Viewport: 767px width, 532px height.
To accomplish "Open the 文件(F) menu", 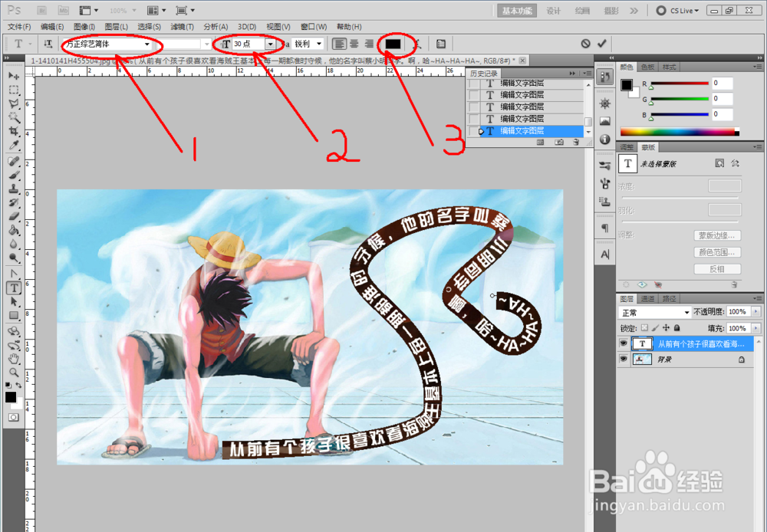I will (x=19, y=27).
